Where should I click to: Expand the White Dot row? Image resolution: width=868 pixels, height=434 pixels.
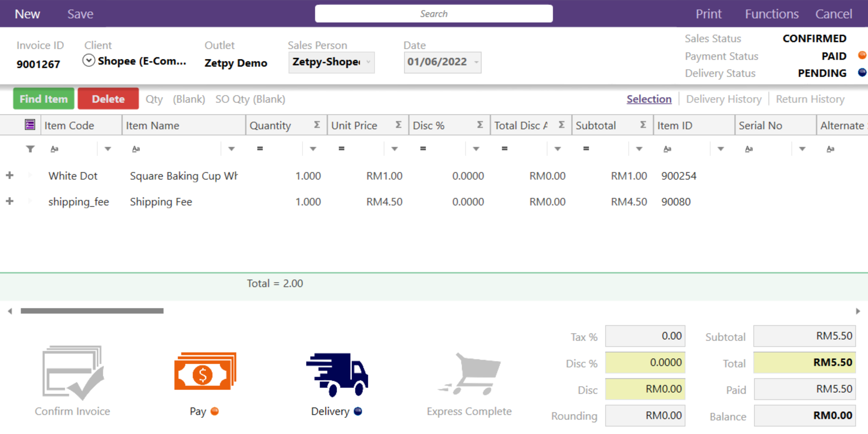coord(10,176)
